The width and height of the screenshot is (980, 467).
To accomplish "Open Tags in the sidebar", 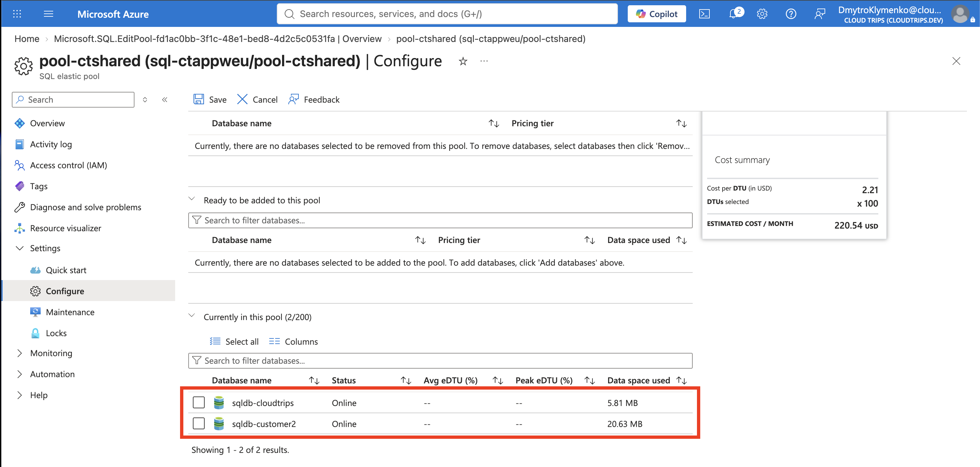I will (39, 186).
